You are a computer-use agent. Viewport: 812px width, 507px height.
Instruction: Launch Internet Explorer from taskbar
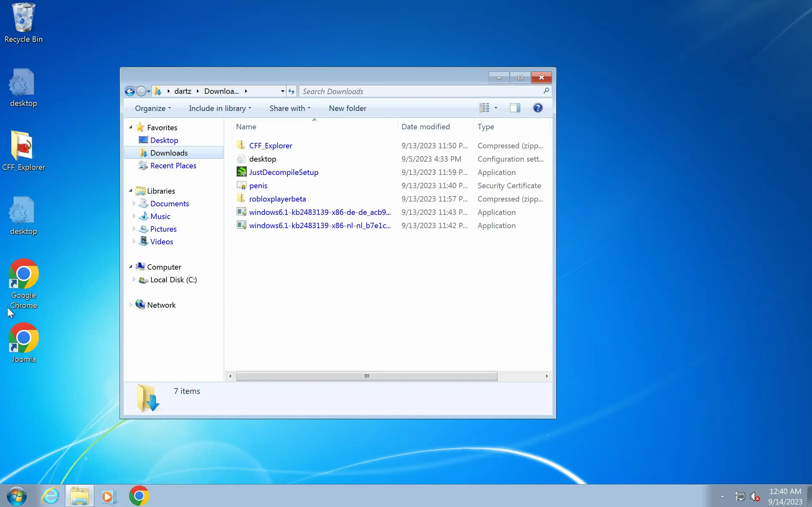[x=50, y=496]
